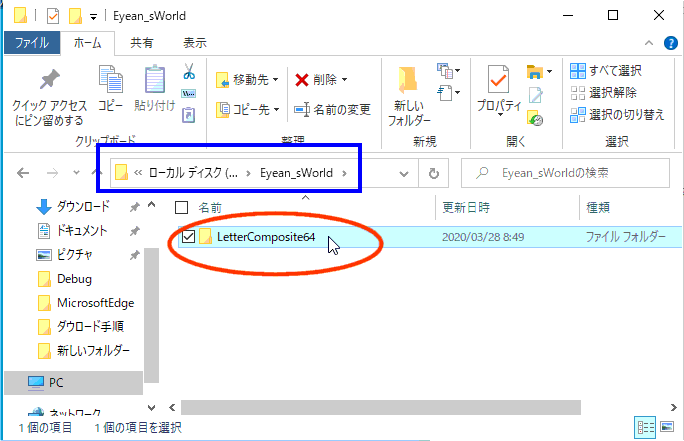Select PC in the navigation pane
Viewport: 684px width, 441px height.
(x=55, y=382)
